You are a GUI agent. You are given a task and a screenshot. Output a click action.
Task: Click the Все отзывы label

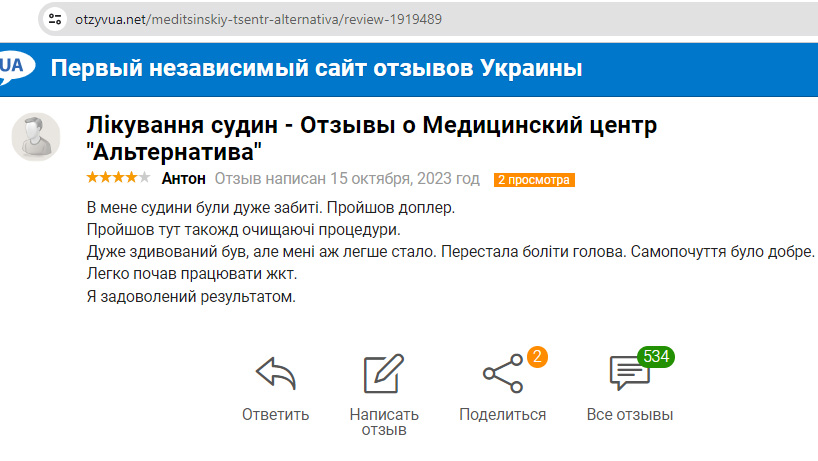tap(630, 415)
